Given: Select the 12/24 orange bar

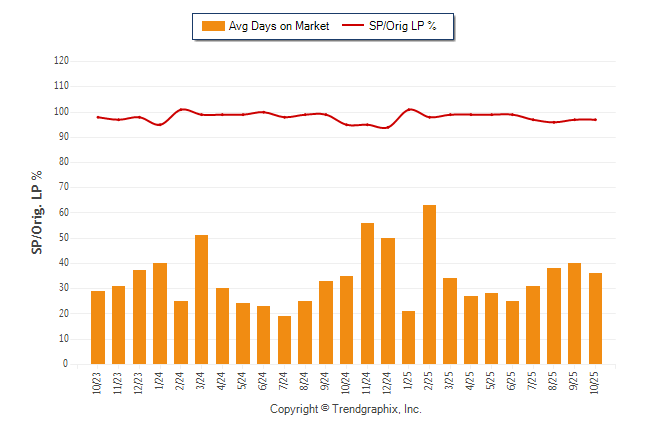Looking at the screenshot, I should coord(388,301).
